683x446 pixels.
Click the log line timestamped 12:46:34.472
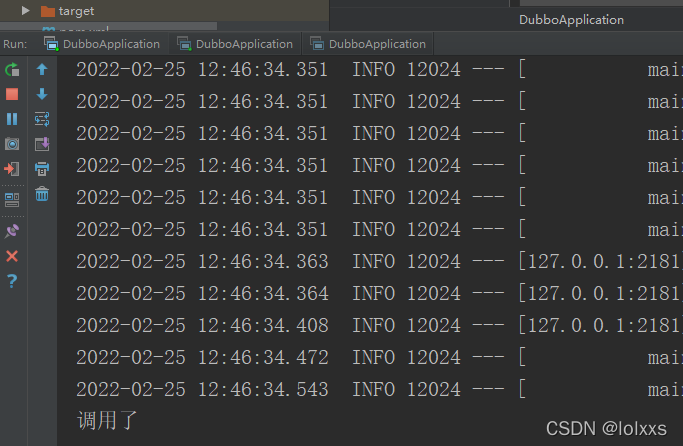pyautogui.click(x=379, y=358)
